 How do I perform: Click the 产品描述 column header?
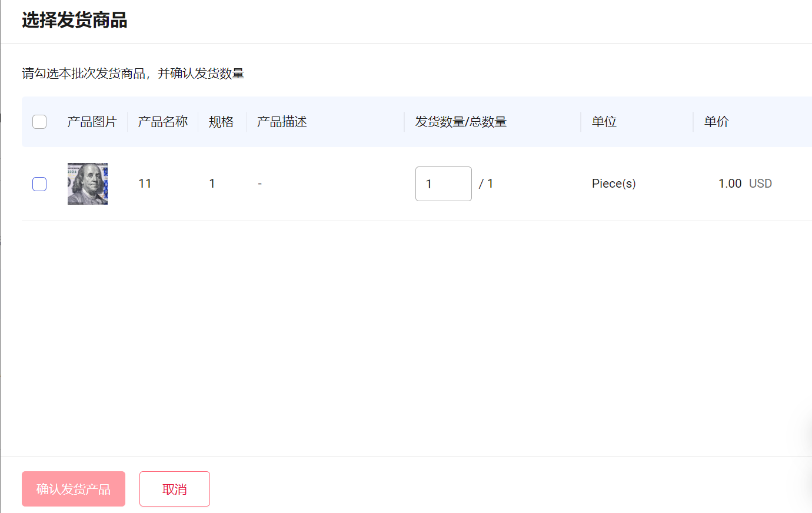tap(281, 121)
